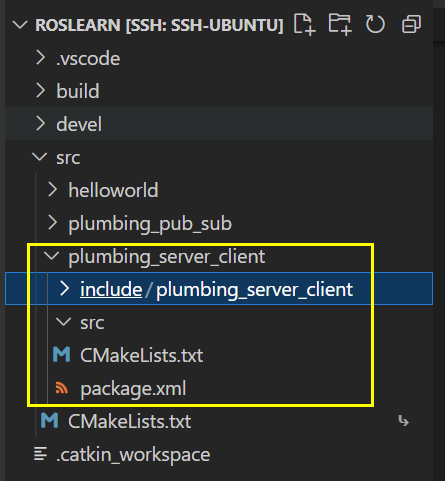Click the RSS icon beside package.xml

point(62,388)
